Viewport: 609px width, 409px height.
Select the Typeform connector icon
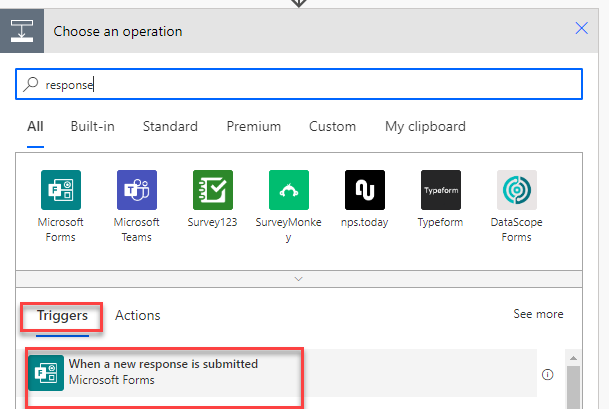(441, 190)
